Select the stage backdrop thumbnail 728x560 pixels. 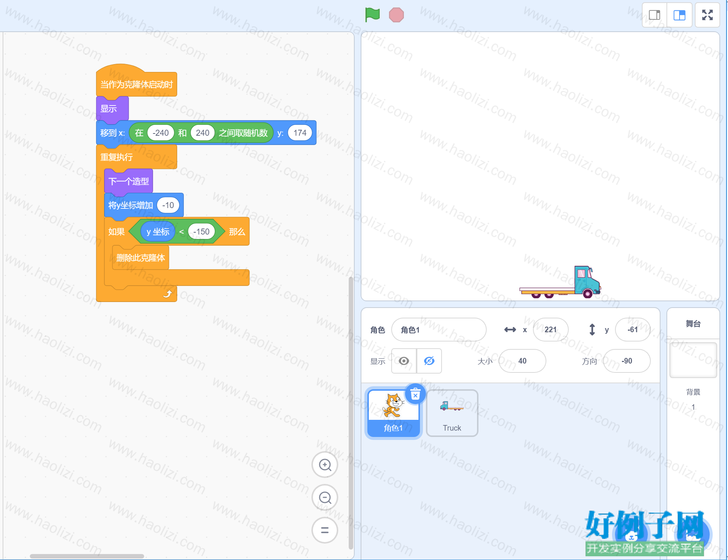tap(693, 360)
